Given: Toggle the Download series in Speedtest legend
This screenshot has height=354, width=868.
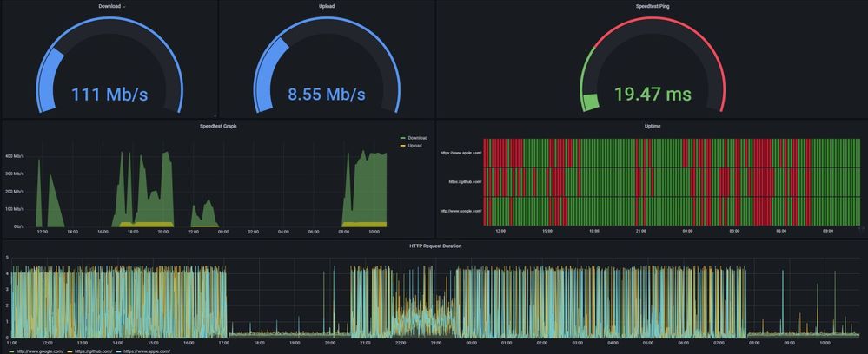Looking at the screenshot, I should [x=417, y=138].
